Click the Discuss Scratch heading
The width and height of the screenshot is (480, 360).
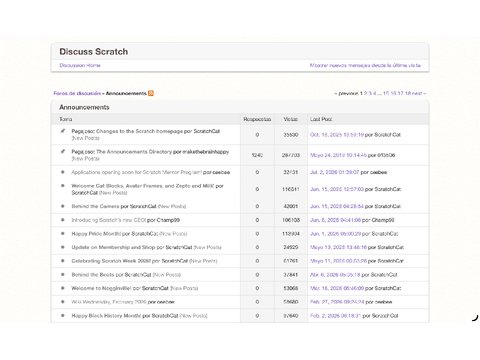click(94, 52)
